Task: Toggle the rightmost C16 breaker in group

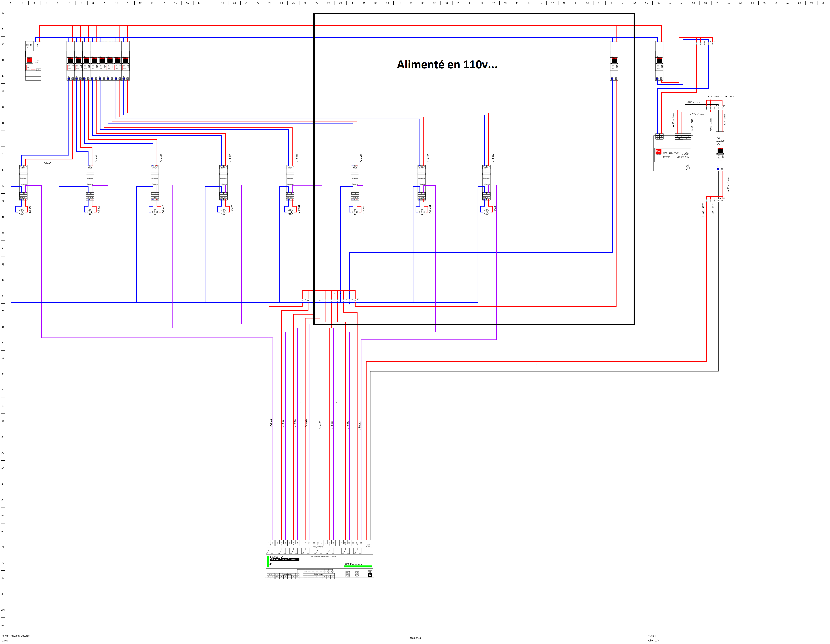Action: tap(125, 60)
